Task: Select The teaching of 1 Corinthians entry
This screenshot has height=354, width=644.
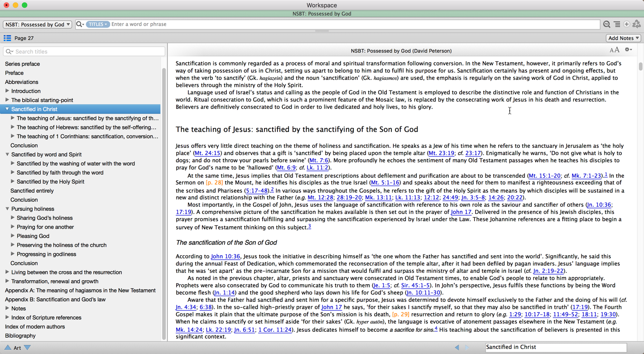Action: point(87,136)
